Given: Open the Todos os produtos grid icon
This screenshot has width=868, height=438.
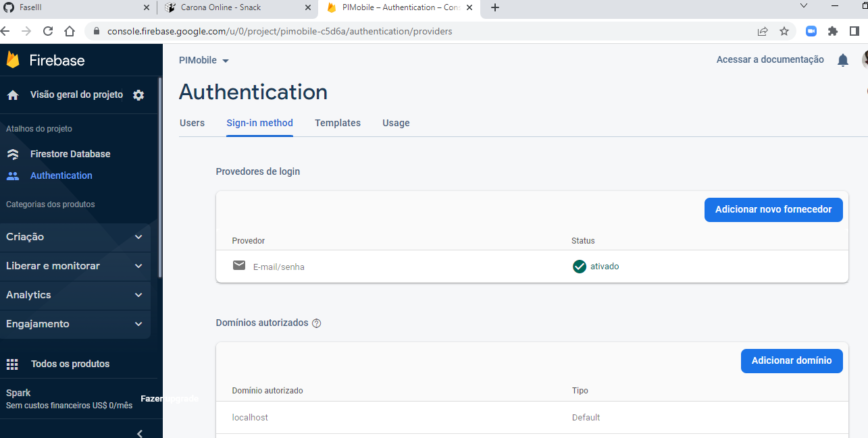Looking at the screenshot, I should [x=12, y=364].
